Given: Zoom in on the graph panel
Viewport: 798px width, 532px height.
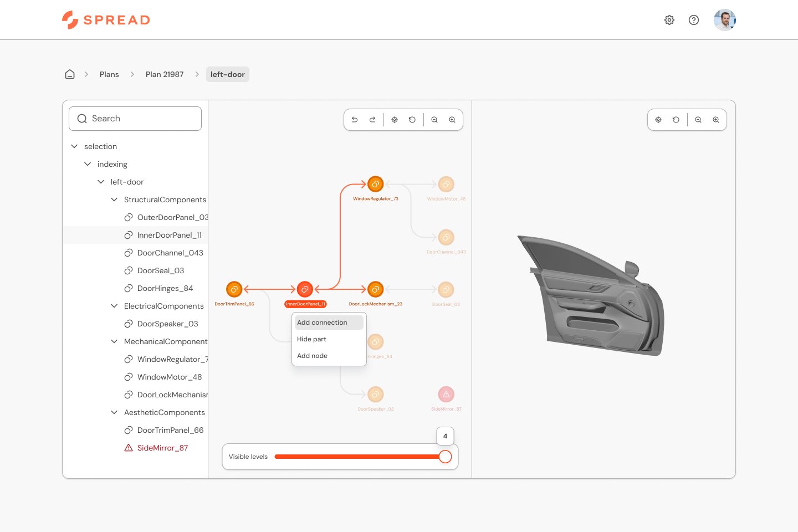Looking at the screenshot, I should point(452,120).
